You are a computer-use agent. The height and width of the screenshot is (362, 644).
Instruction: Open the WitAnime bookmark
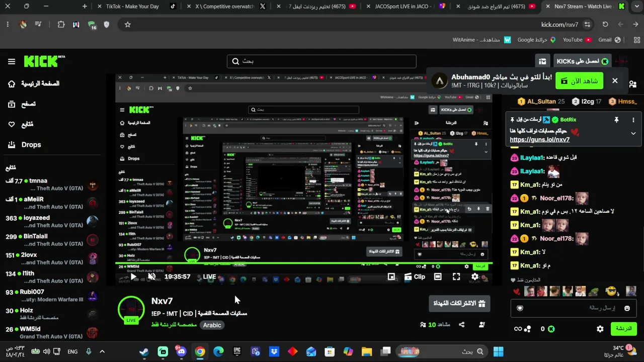[481, 40]
